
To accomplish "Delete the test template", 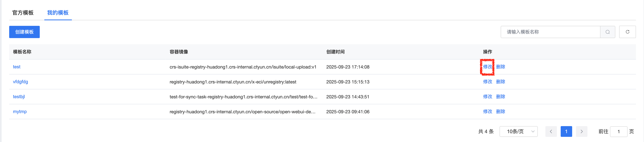I will click(500, 67).
